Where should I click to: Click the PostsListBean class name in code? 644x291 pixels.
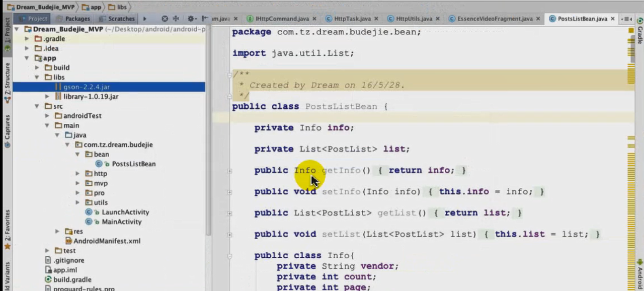(x=341, y=107)
